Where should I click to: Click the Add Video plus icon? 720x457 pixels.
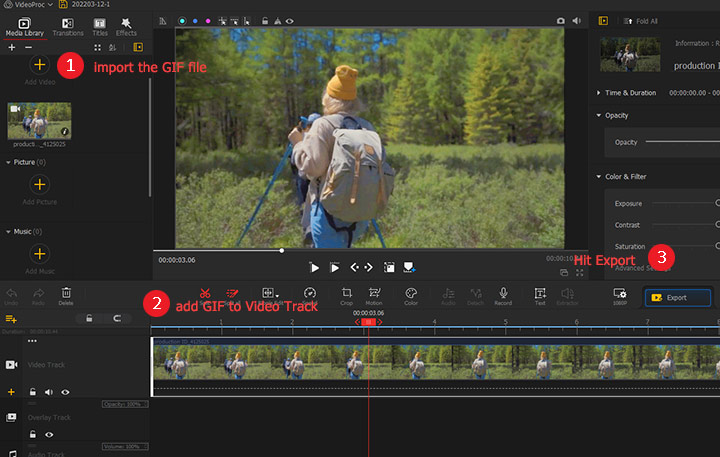click(x=39, y=65)
